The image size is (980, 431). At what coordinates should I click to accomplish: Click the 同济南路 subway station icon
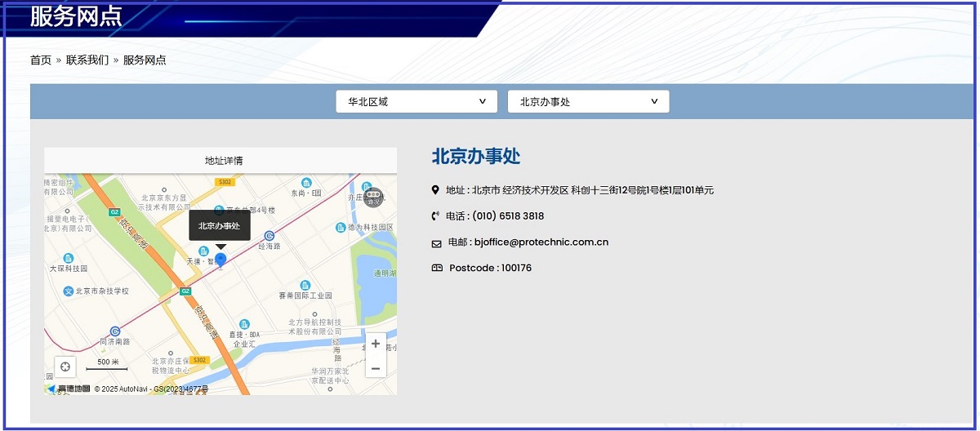click(x=115, y=331)
